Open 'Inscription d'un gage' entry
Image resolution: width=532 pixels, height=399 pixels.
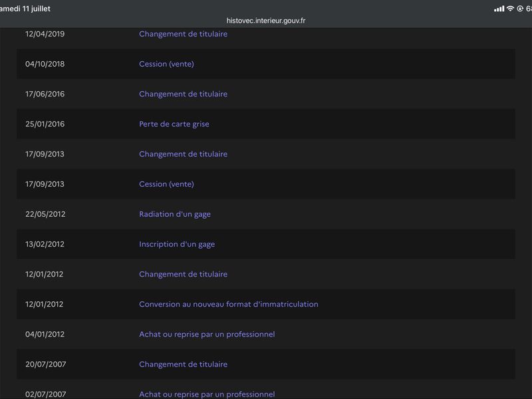pyautogui.click(x=177, y=244)
